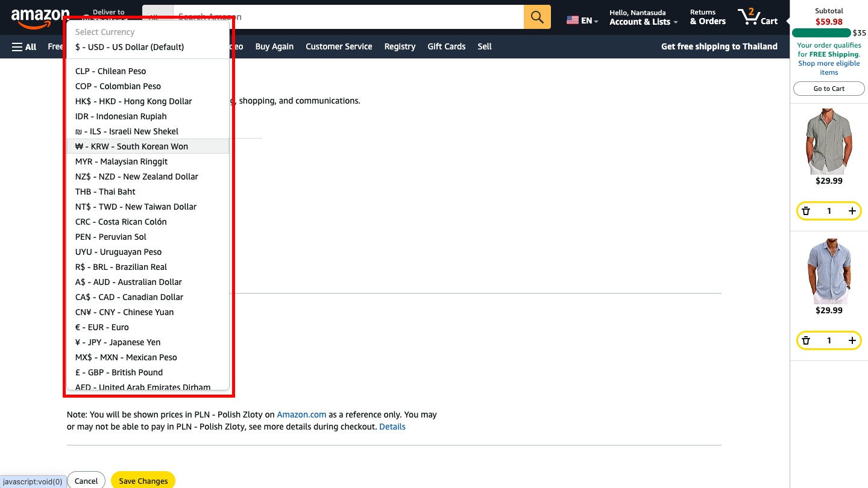
Task: Choose HKD - Hong Kong Dollar
Action: pos(148,101)
